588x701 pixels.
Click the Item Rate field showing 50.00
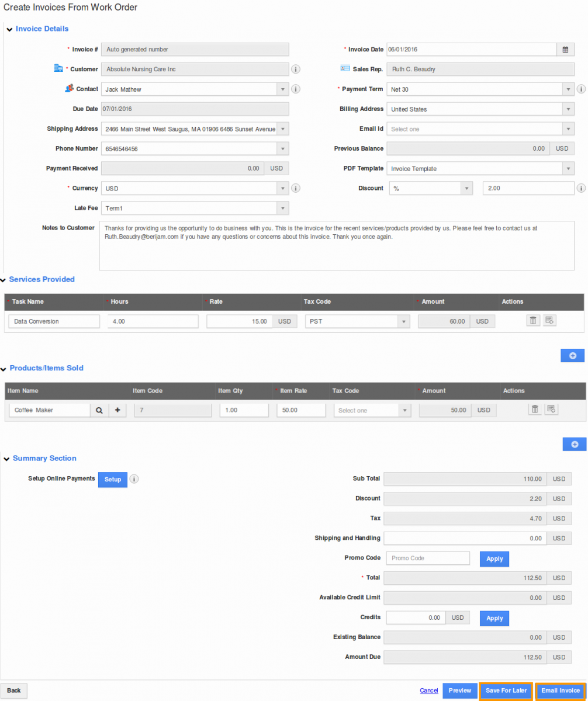[301, 411]
